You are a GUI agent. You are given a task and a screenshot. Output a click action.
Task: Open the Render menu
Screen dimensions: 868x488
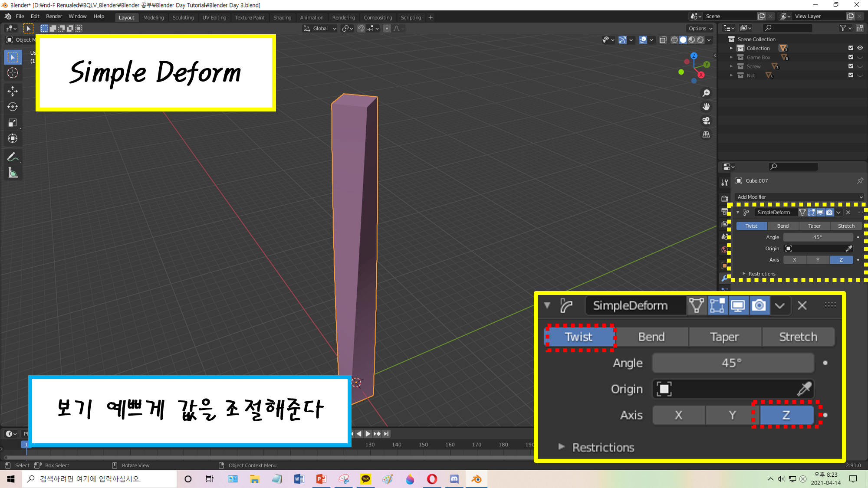point(54,16)
